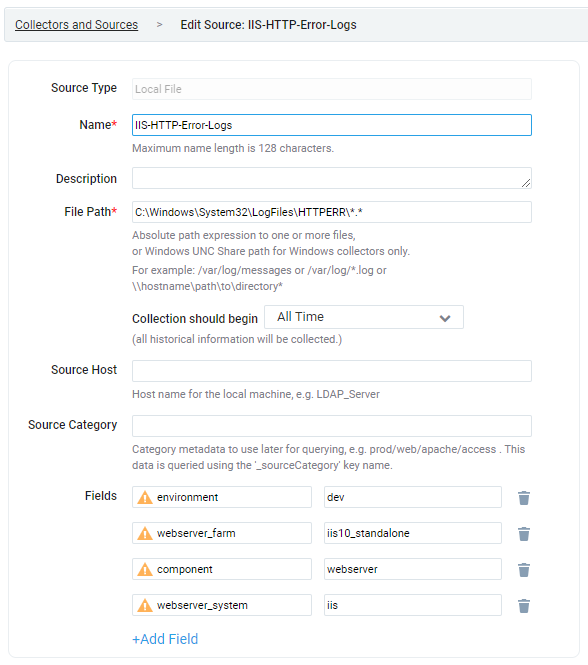Click the Edit Source: IIS-HTTP-Error-Logs breadcrumb text
The height and width of the screenshot is (665, 588).
[x=268, y=25]
